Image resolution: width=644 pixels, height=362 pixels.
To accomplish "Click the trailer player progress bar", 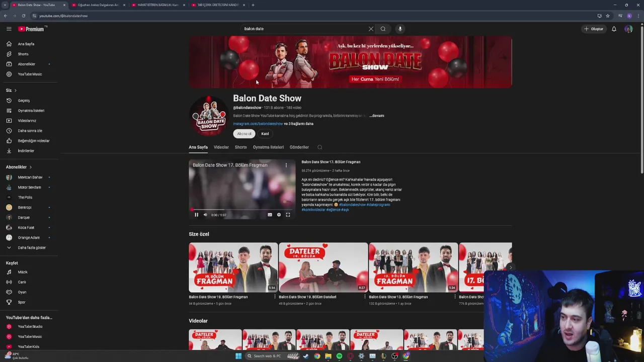I will click(242, 209).
